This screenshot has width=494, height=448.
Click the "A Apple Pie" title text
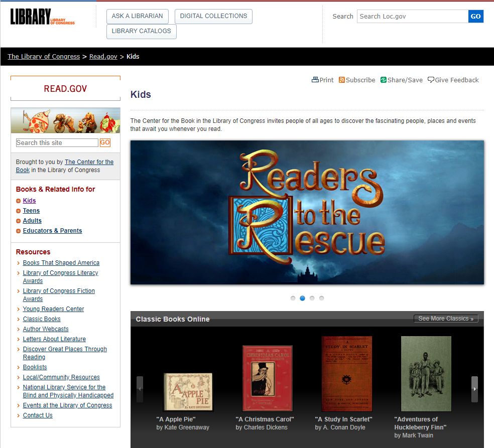coord(176,419)
